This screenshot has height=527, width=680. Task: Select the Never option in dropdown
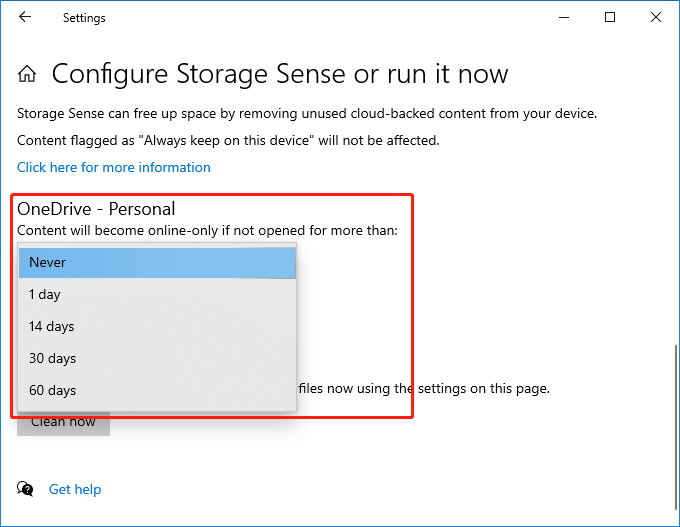pyautogui.click(x=157, y=262)
